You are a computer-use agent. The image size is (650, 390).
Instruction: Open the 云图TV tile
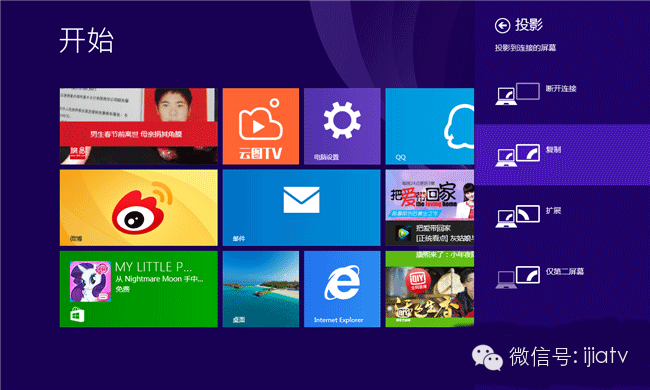coord(261,126)
